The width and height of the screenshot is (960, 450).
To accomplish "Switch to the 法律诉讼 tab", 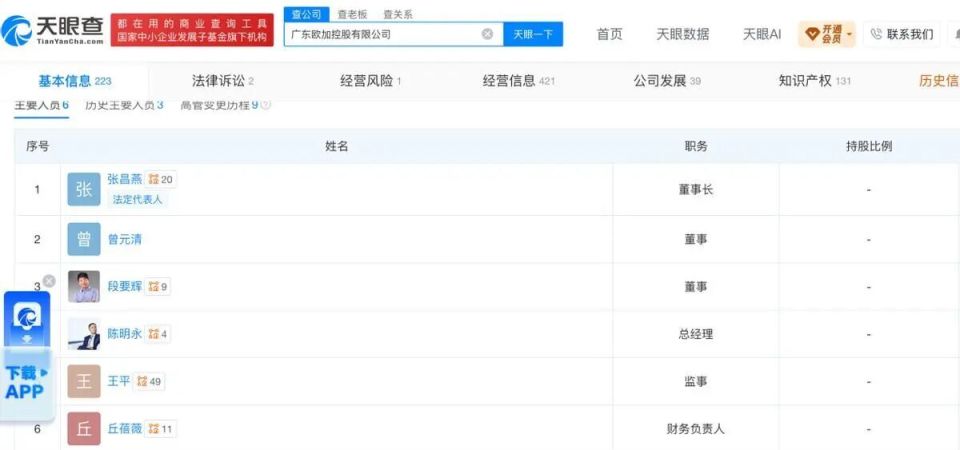I will (223, 81).
